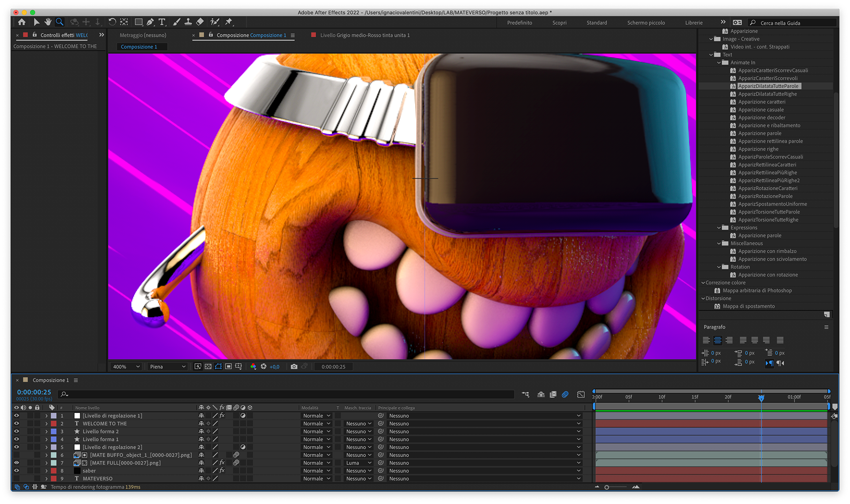Click the Region of Interest button

[228, 366]
